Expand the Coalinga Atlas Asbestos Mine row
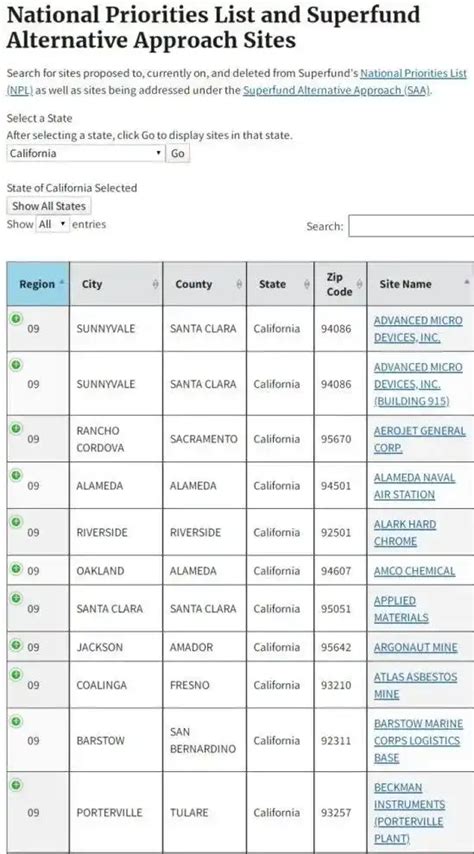Screen dimensions: 474x854 click(16, 674)
